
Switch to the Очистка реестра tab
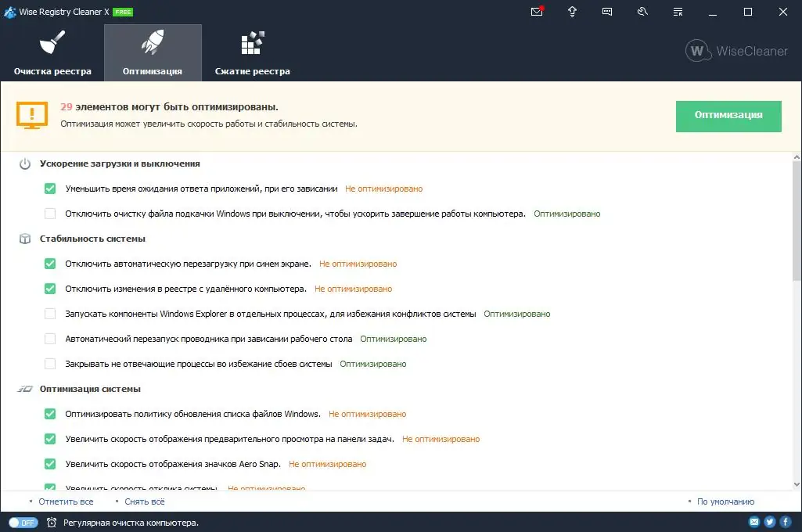[x=52, y=51]
